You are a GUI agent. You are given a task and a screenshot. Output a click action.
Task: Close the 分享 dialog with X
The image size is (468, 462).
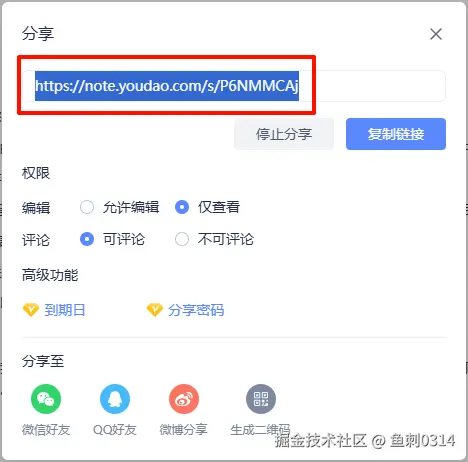[x=436, y=34]
